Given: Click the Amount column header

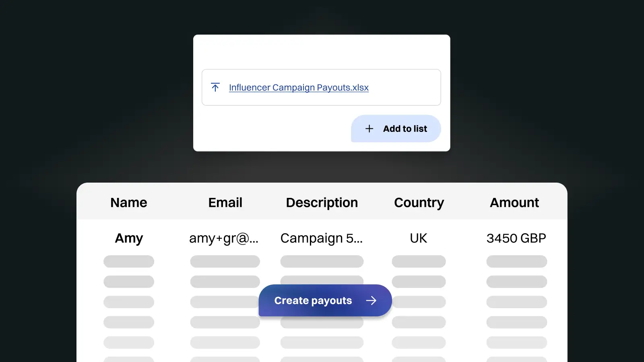Looking at the screenshot, I should (x=514, y=202).
